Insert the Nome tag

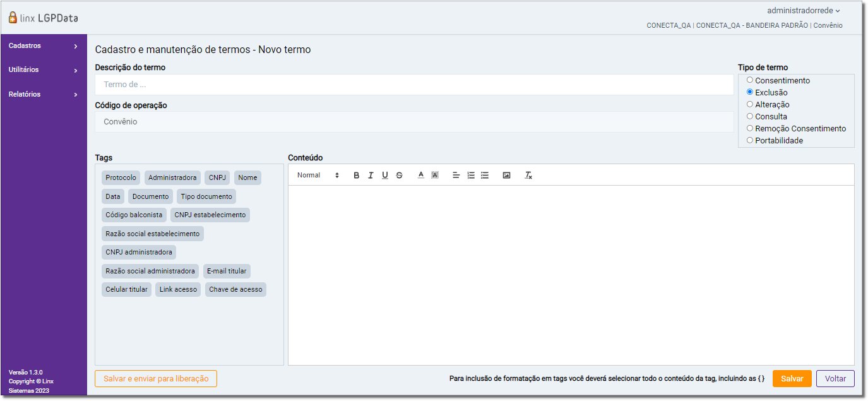click(247, 178)
